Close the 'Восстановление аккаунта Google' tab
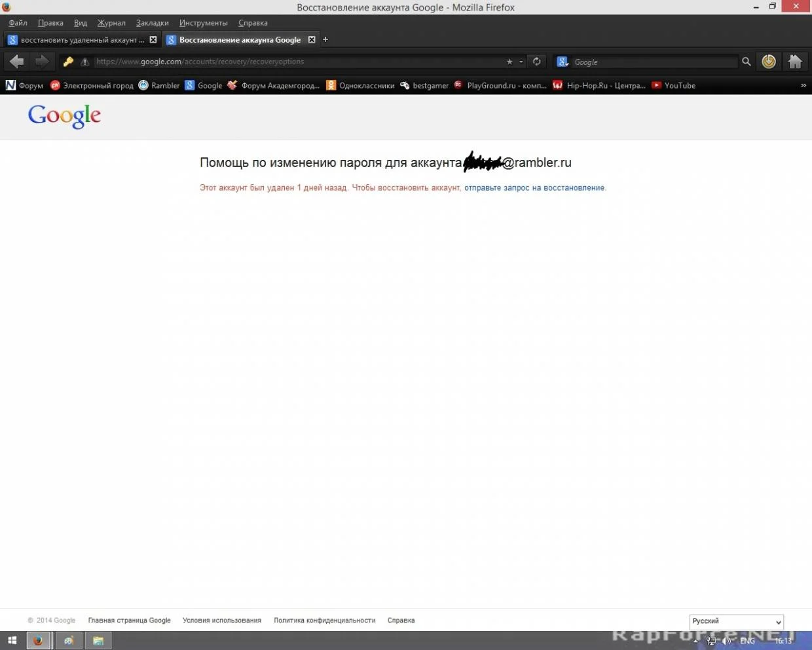 coord(312,40)
